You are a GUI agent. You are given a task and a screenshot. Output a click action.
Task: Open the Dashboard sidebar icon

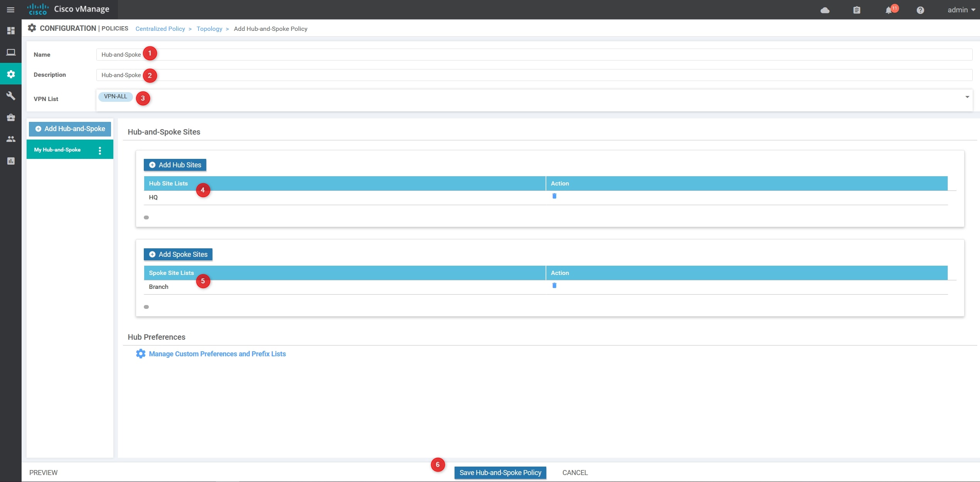11,31
